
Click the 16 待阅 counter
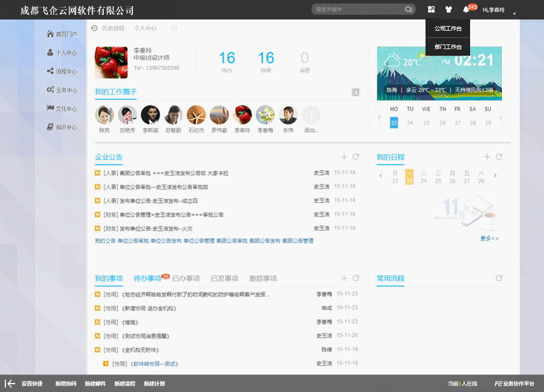(x=266, y=62)
